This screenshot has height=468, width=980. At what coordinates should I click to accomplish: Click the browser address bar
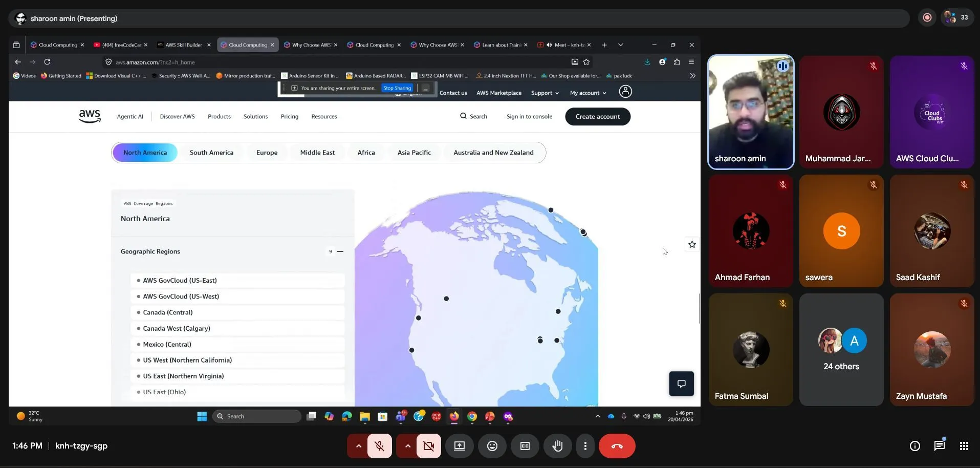pos(338,62)
